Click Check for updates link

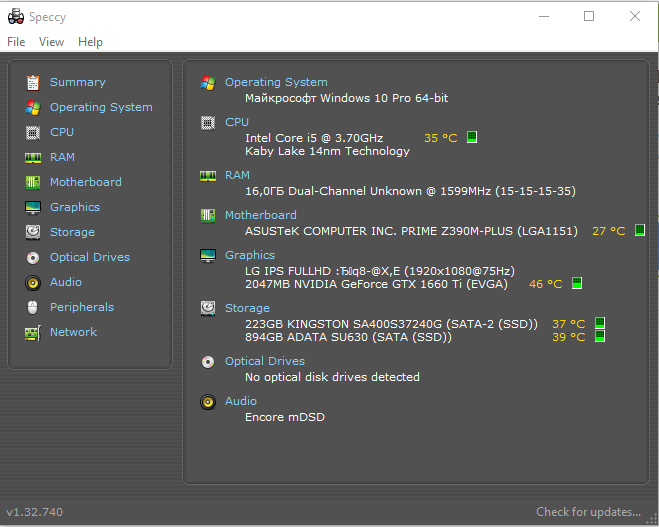pyautogui.click(x=588, y=512)
